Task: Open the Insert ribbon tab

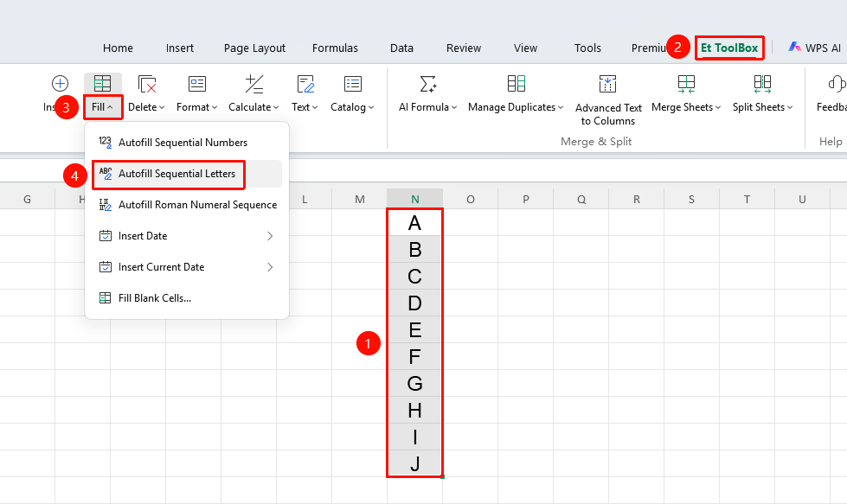Action: pos(180,48)
